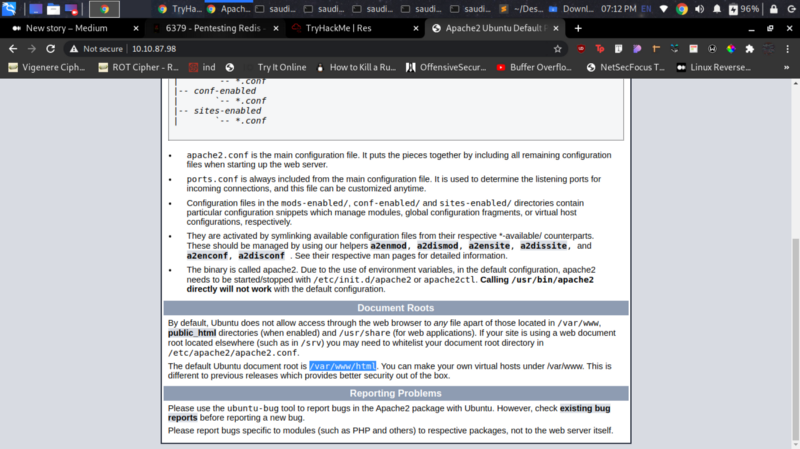Reload the current page
Image resolution: width=800 pixels, height=449 pixels.
coord(50,48)
